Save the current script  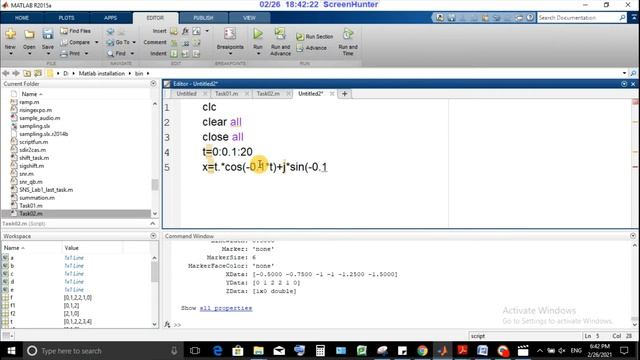[48, 40]
